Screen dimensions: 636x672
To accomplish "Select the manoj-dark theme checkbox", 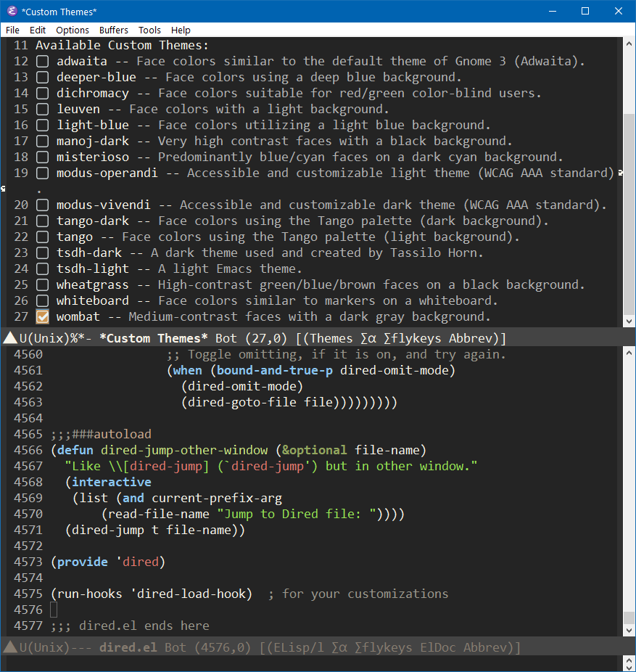I will [x=42, y=141].
